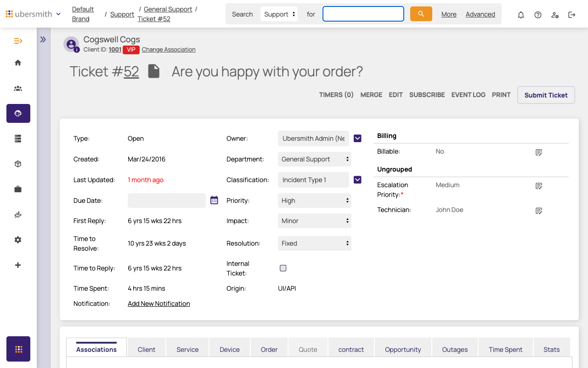This screenshot has height=368, width=588.
Task: Click the plus add sidebar icon
Action: coord(18,265)
